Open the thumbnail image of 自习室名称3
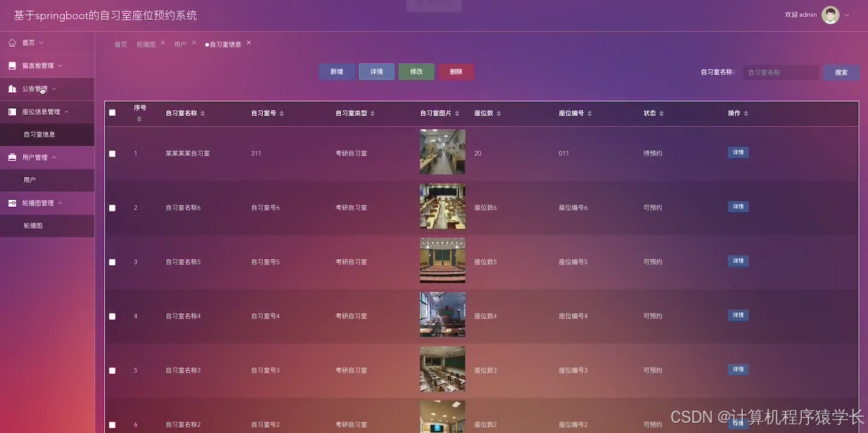 coord(442,369)
